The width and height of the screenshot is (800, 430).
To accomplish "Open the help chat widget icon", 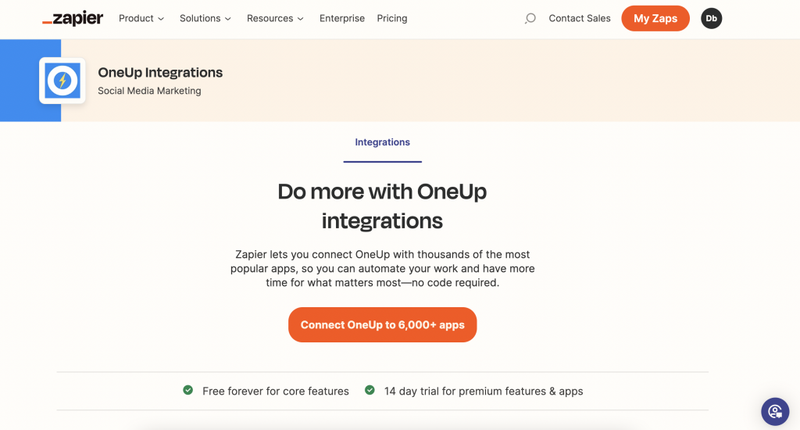I will tap(775, 411).
